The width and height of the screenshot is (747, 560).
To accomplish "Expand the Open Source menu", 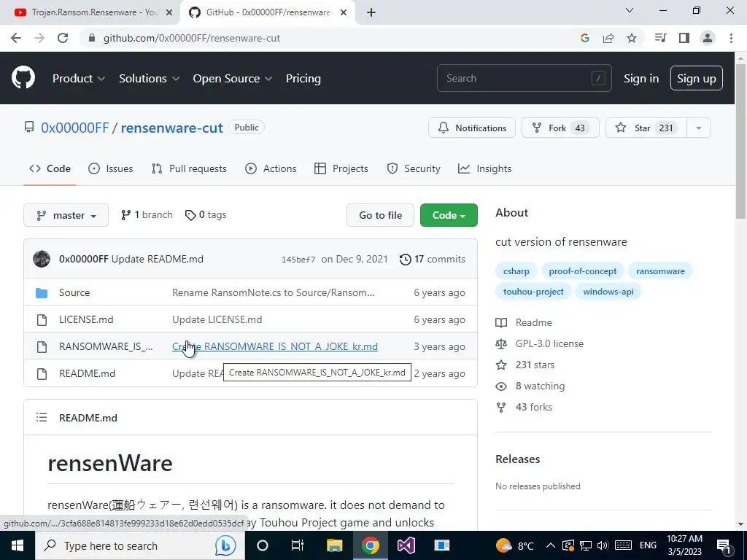I will point(233,78).
